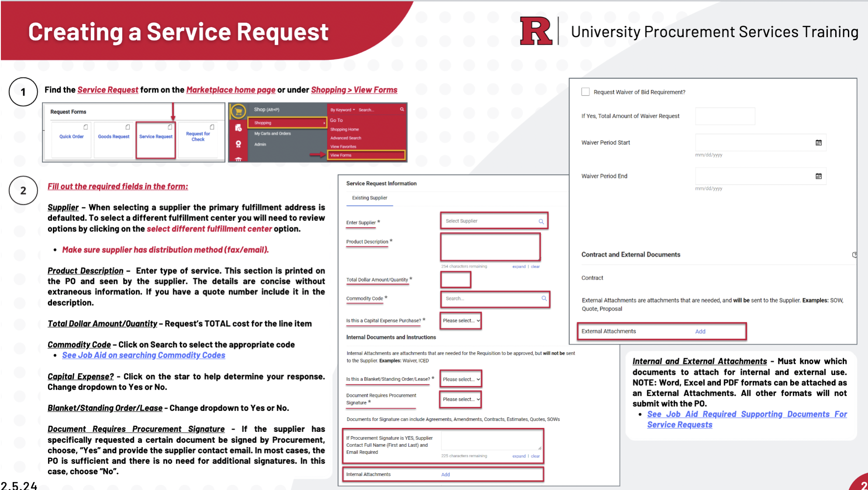
Task: Click the magnifier icon in Select Supplier
Action: click(x=541, y=221)
